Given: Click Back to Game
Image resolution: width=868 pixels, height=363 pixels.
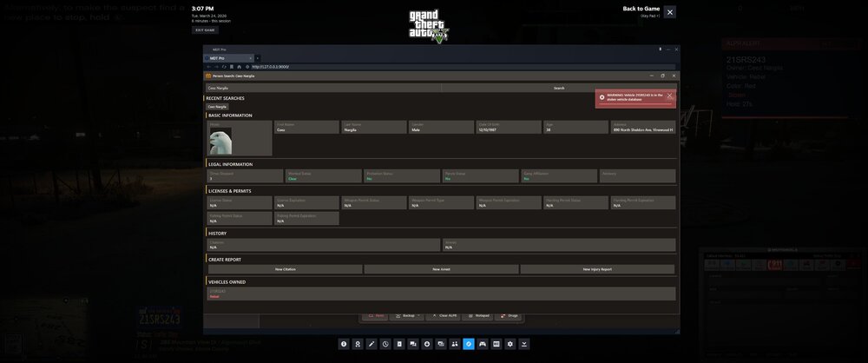Looking at the screenshot, I should click(641, 9).
